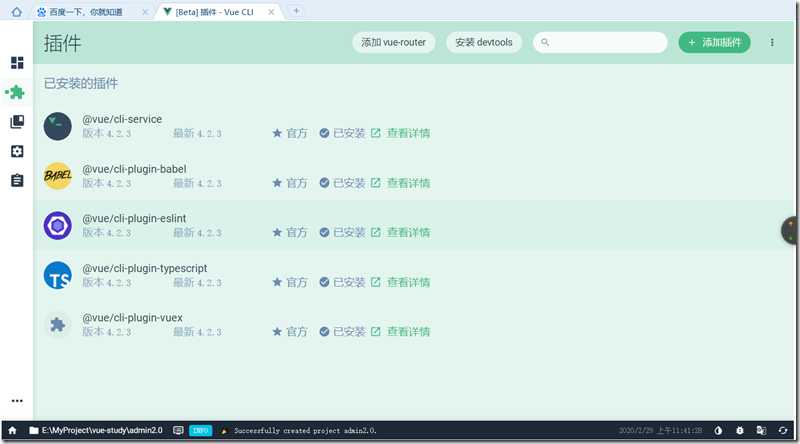
Task: Open 查看详情 link for cli-plugin-babel
Action: click(x=401, y=183)
